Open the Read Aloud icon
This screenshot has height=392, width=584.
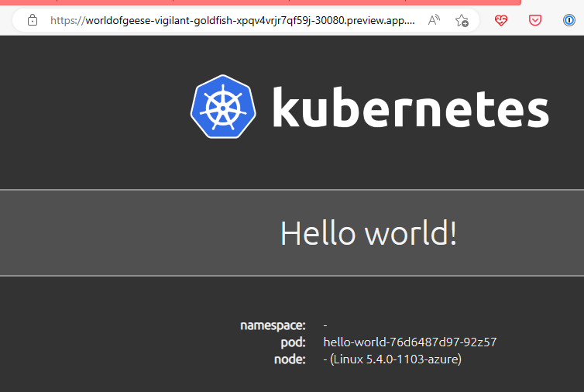[434, 20]
